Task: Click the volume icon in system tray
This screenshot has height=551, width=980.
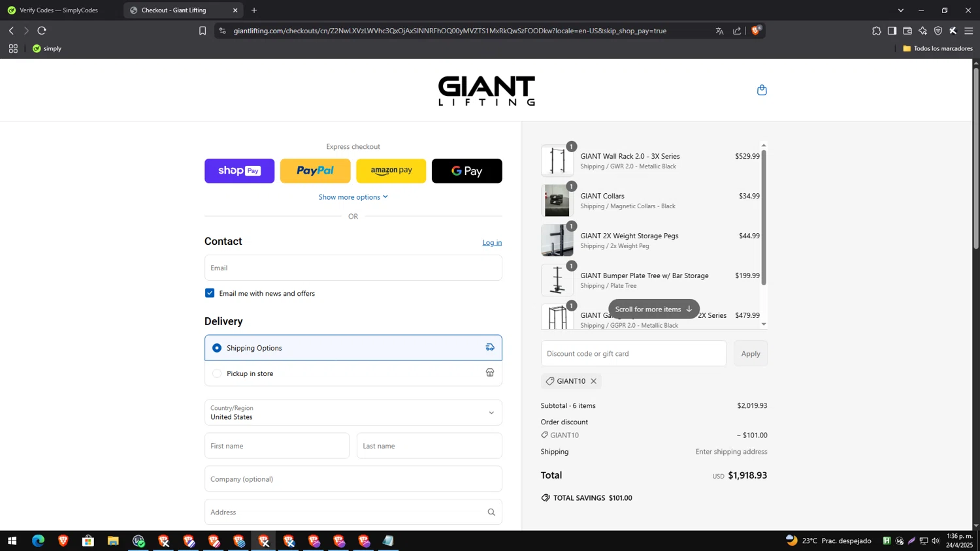Action: [x=936, y=541]
